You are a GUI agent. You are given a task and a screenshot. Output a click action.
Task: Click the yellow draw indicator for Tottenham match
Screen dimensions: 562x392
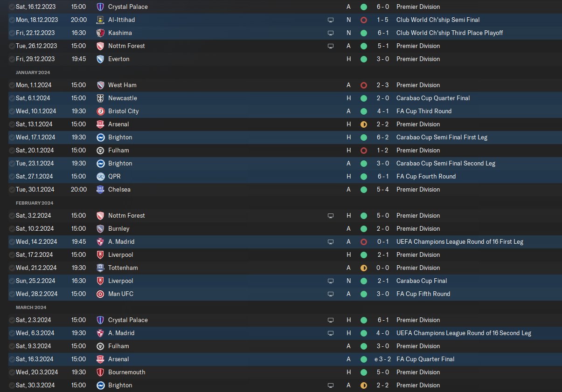[x=364, y=268]
